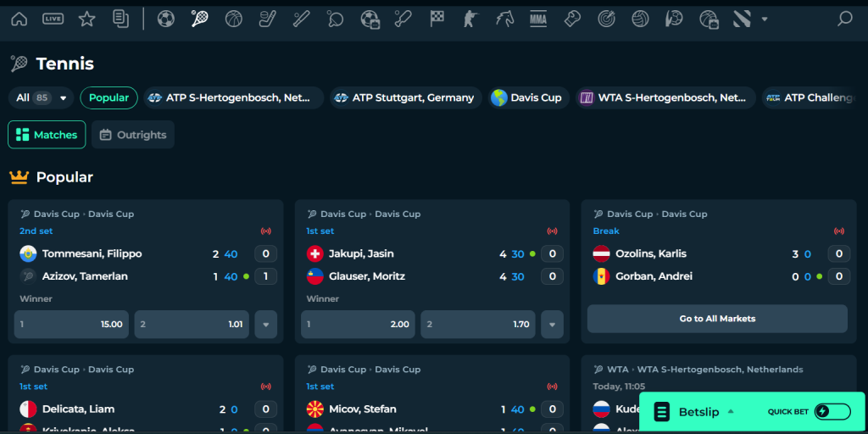Click live stream icon on Micov match
The image size is (868, 434).
tap(552, 387)
